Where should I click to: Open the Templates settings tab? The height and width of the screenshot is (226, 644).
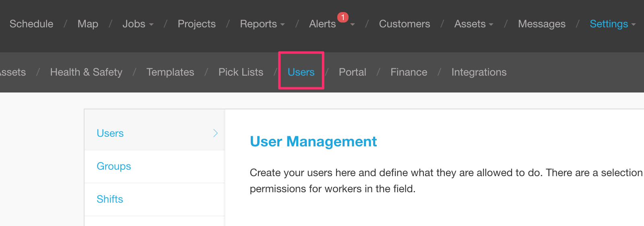tap(170, 72)
